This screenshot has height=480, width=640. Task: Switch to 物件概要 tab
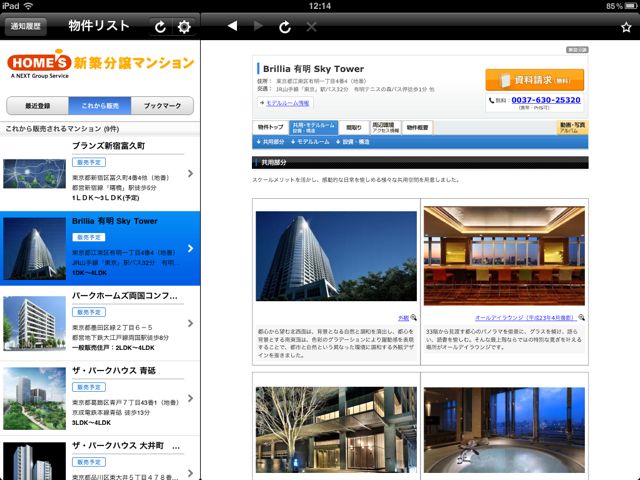417,127
